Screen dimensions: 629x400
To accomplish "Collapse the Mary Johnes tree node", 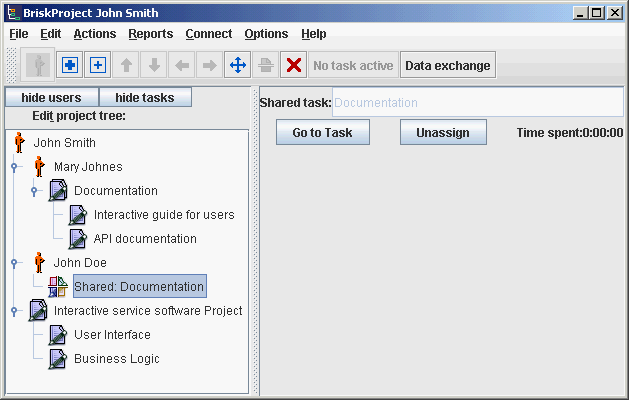I will [14, 167].
